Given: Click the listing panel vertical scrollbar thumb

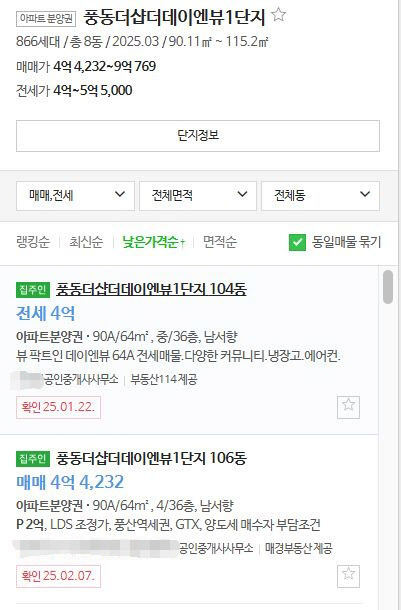Looking at the screenshot, I should tap(388, 287).
